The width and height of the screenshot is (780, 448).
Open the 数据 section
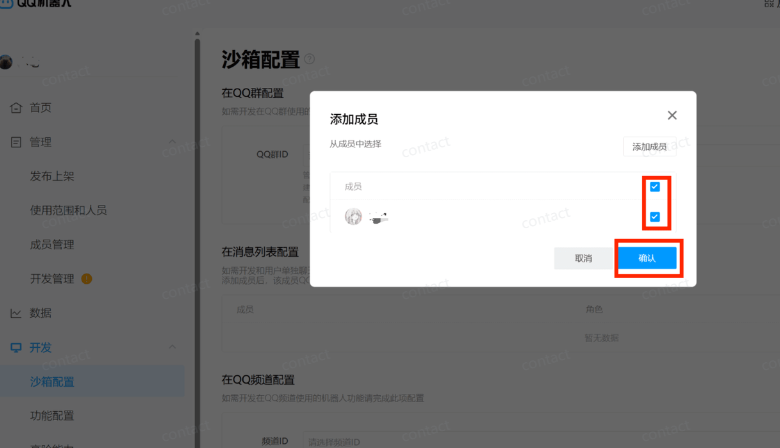pyautogui.click(x=40, y=313)
